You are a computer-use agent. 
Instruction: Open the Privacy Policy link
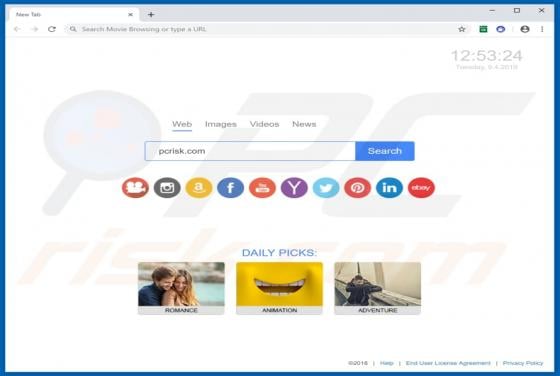click(523, 363)
